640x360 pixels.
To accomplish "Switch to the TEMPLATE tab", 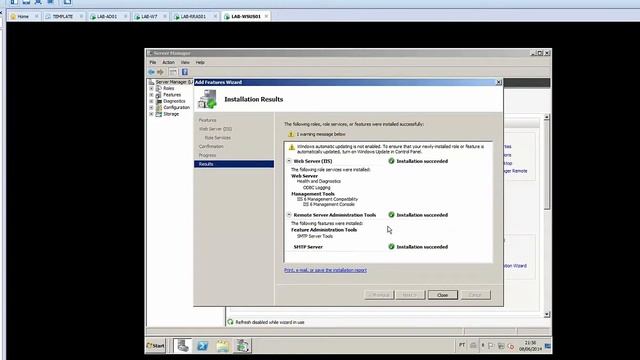I will pyautogui.click(x=62, y=16).
